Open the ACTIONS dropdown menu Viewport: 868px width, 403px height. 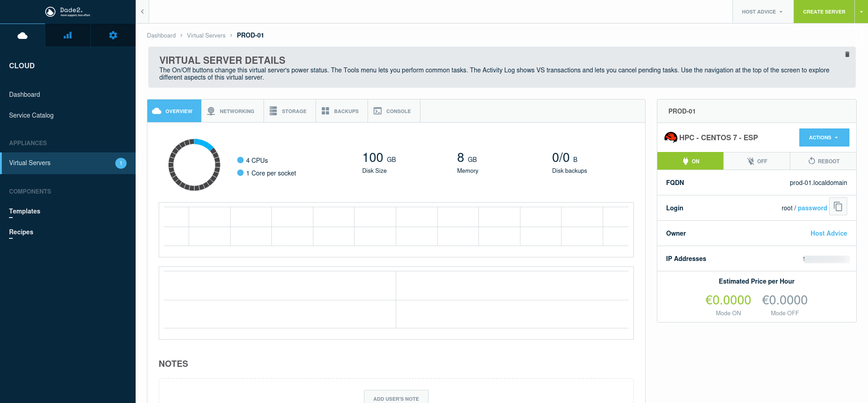point(824,137)
